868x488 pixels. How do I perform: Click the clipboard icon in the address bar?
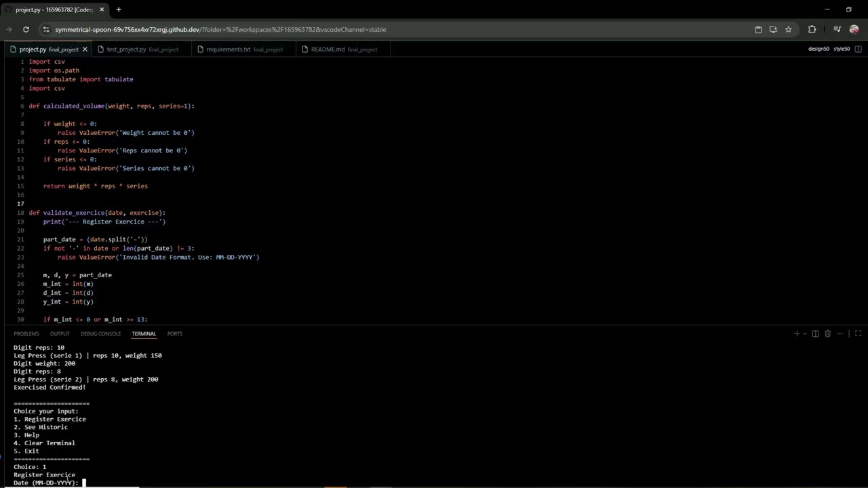pos(758,29)
